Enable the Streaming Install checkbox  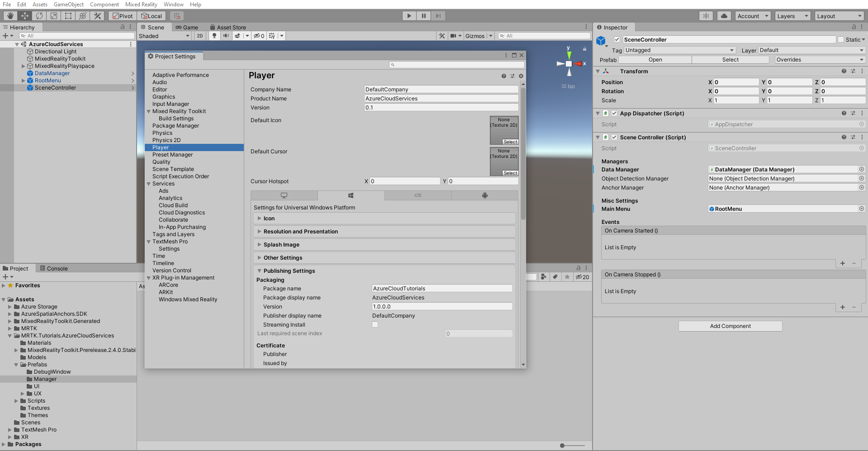(x=375, y=324)
